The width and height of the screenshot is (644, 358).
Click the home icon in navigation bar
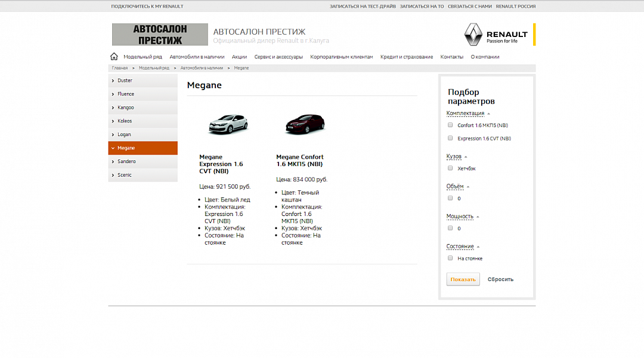click(x=114, y=57)
